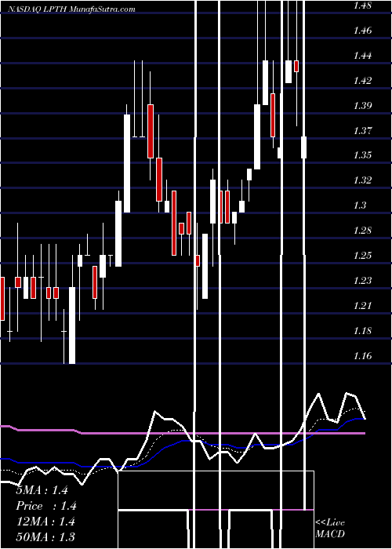Screen dimensions: 392x549
Task: Select the 50MA : 1.3 readout
Action: (45, 536)
